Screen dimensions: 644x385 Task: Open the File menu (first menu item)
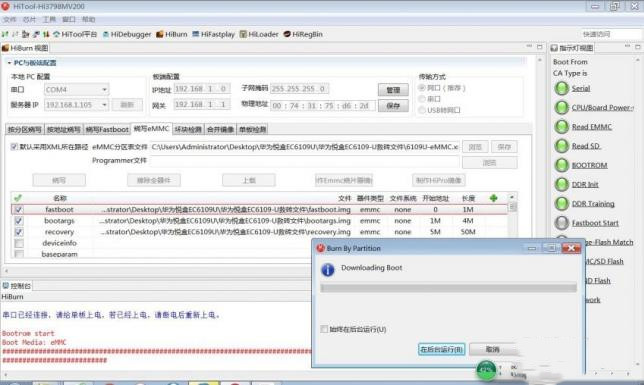click(9, 19)
